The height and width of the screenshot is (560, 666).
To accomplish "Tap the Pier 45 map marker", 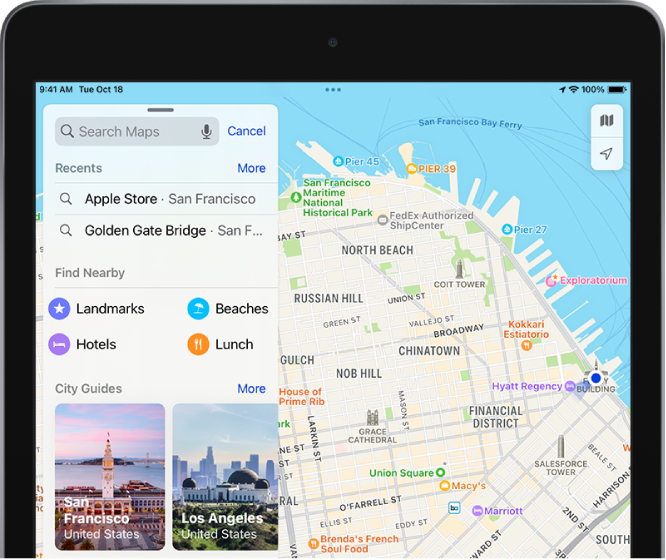I will point(338,161).
